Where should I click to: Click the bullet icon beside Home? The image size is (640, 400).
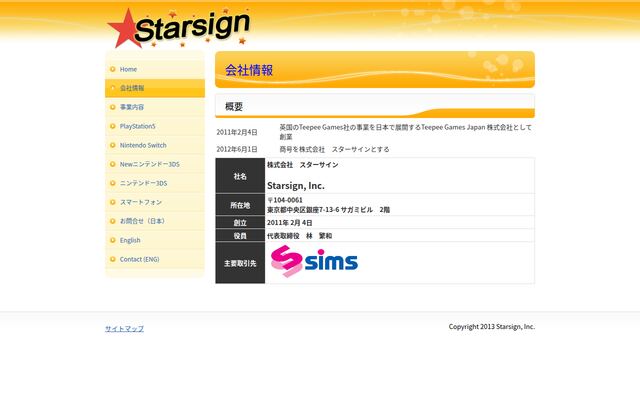click(113, 69)
